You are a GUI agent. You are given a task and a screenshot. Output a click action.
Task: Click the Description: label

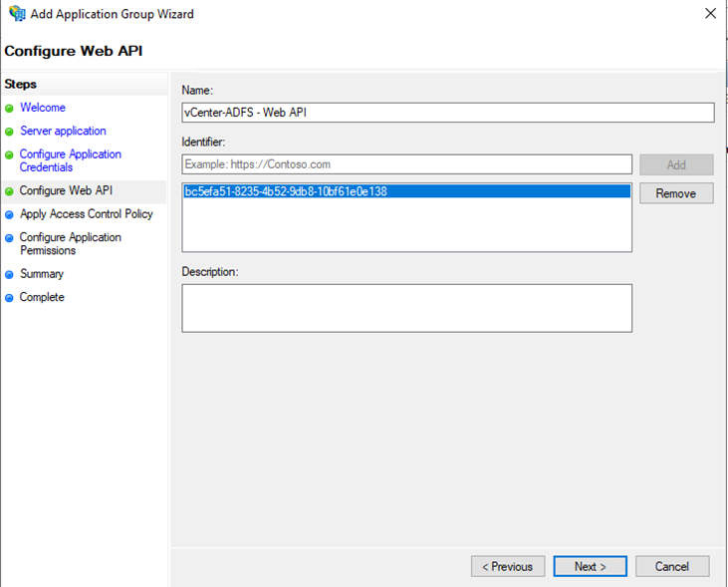(x=210, y=271)
